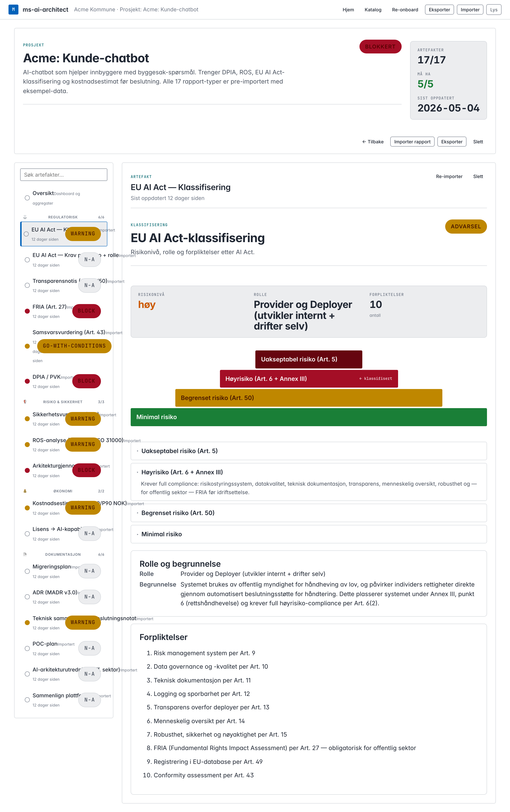Click Slett next to Re-importer
Viewport: 510px width, 812px height.
click(478, 177)
